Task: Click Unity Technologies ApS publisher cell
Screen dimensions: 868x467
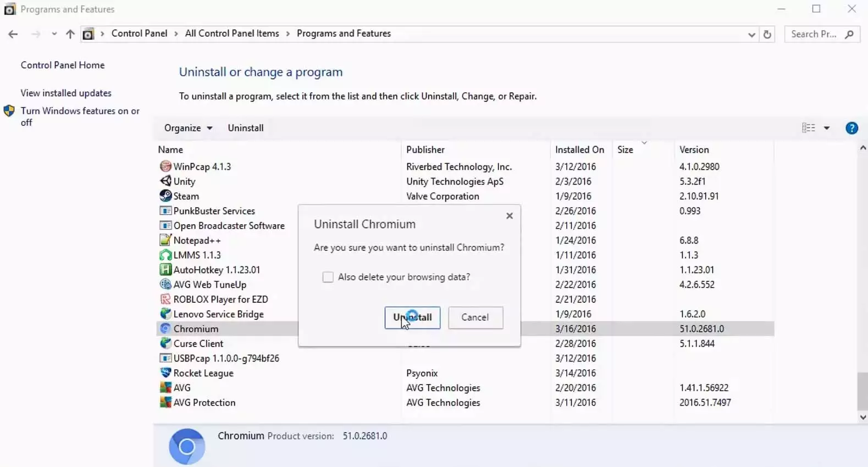Action: (x=455, y=181)
